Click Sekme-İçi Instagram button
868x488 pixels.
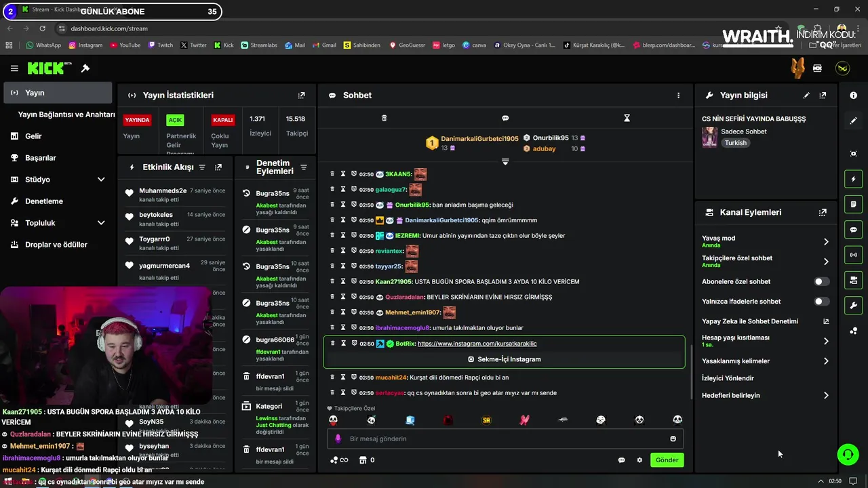click(505, 359)
